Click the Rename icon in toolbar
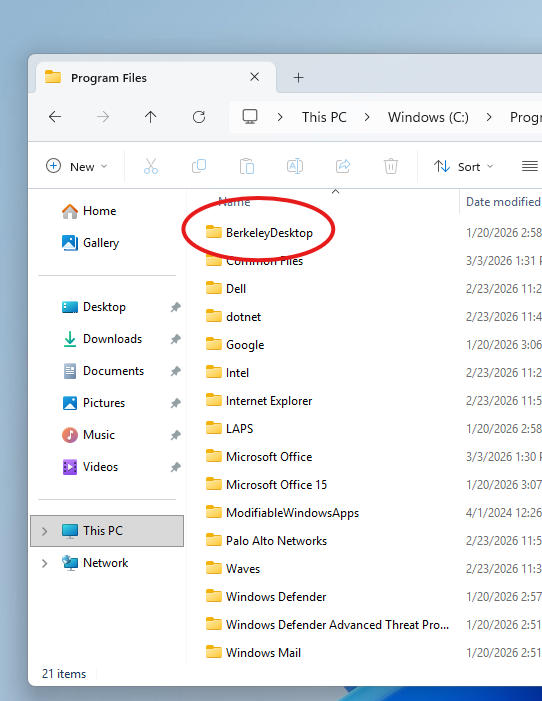 [295, 166]
